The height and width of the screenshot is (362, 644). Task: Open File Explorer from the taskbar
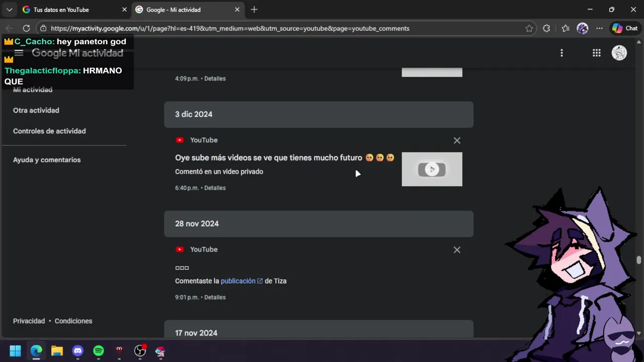pos(57,351)
